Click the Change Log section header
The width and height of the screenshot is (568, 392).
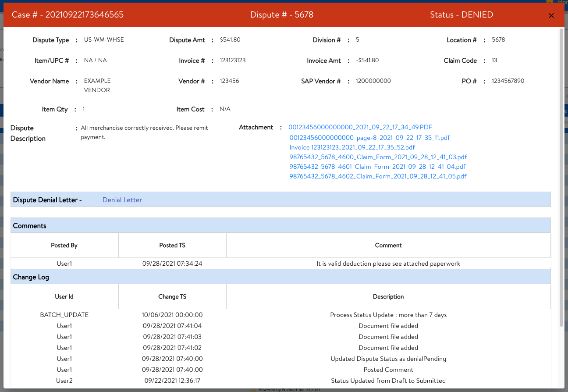[x=280, y=277]
